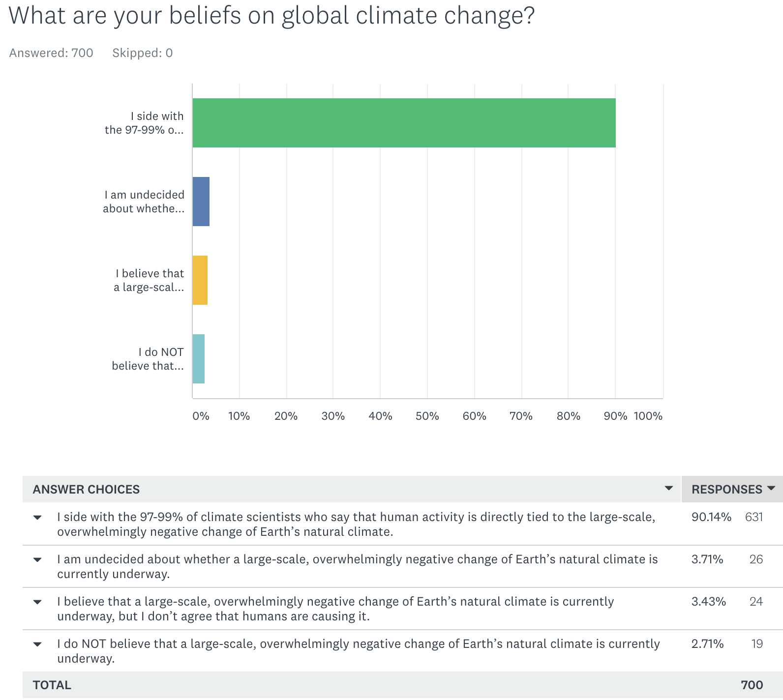Click the yellow 'I believe that' bar
Screen dimensions: 783x700
coord(200,280)
